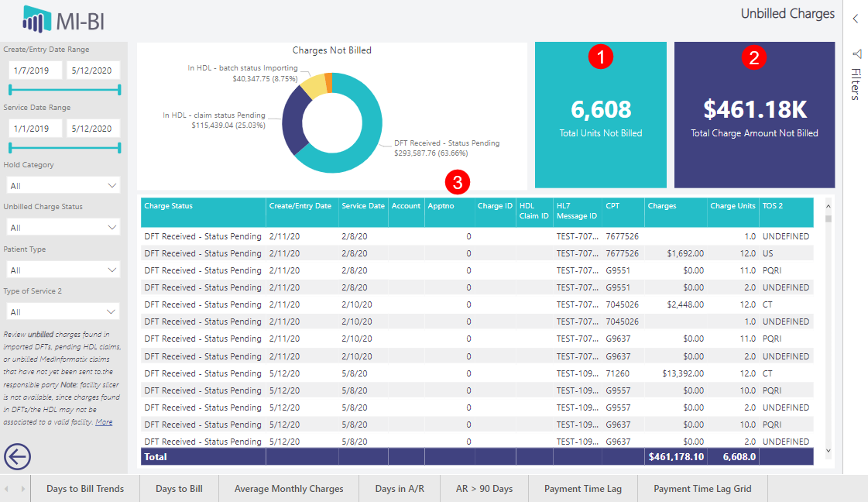The image size is (868, 502).
Task: Click the back navigation arrow icon
Action: coord(17,457)
